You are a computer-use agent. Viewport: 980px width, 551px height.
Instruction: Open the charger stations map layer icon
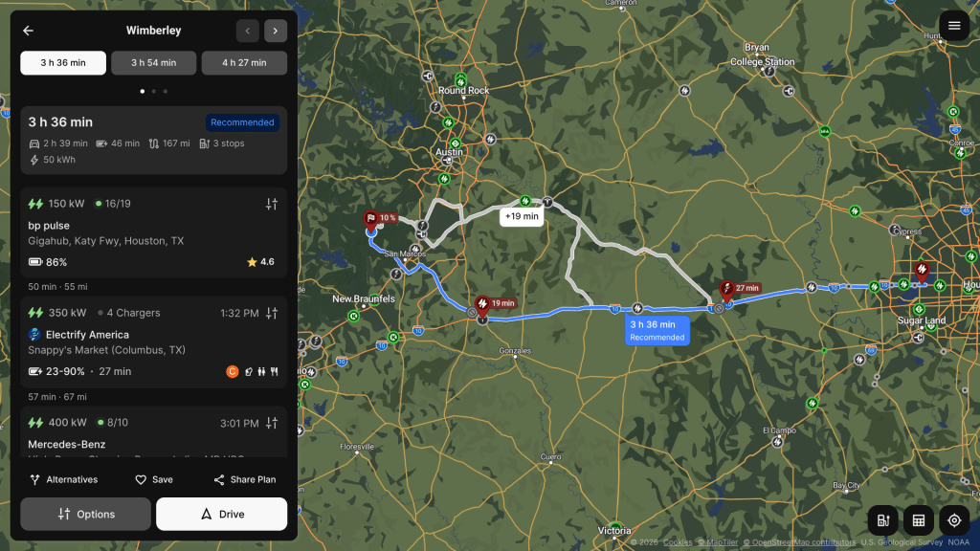[x=883, y=520]
